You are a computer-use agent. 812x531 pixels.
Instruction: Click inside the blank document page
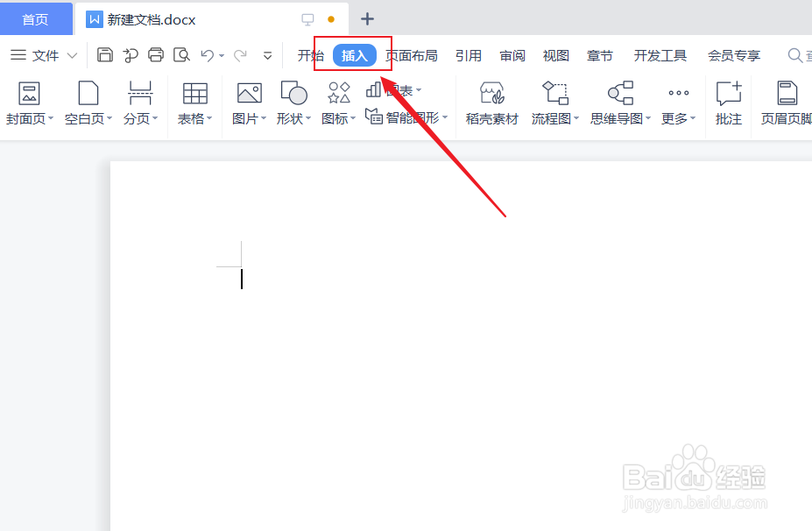click(x=461, y=345)
